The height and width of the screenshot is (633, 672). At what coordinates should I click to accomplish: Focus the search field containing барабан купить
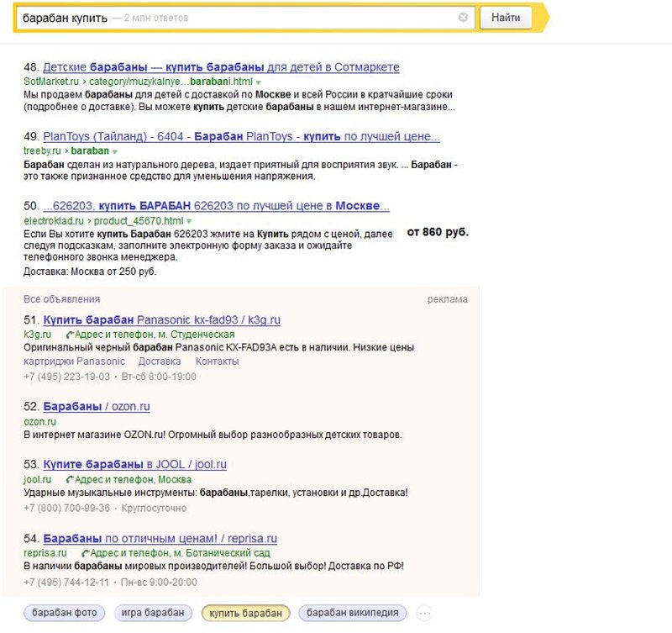click(244, 18)
